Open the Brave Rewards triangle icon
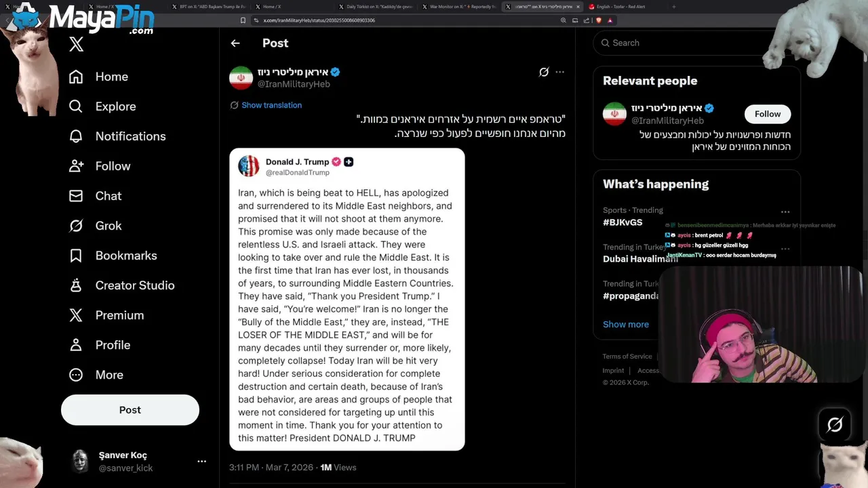This screenshot has width=868, height=488. [x=610, y=20]
